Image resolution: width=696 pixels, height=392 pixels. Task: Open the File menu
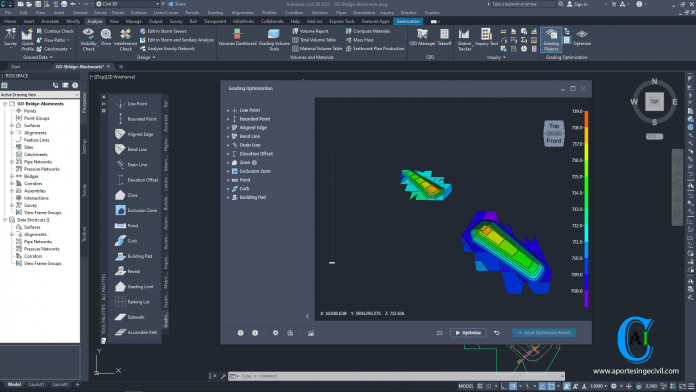coord(8,13)
